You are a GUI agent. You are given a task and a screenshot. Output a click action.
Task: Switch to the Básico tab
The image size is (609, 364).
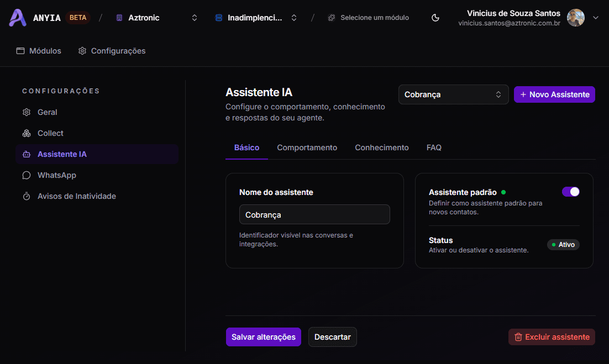click(x=246, y=148)
